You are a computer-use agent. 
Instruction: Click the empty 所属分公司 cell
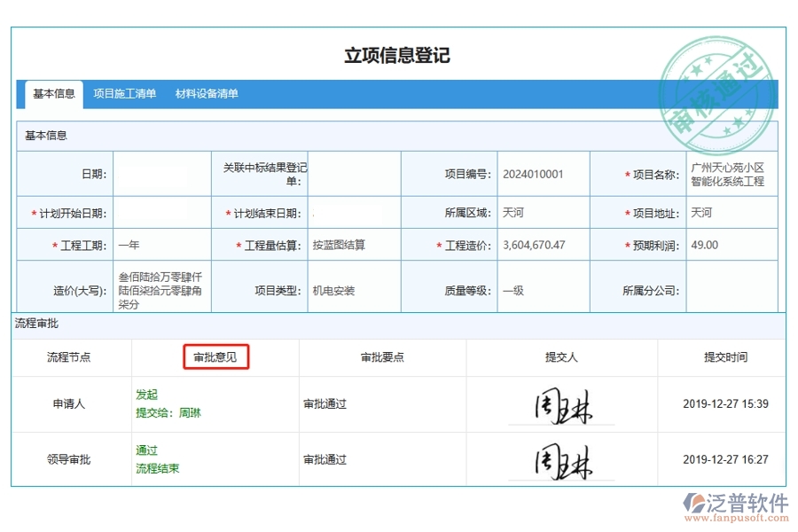[x=731, y=287]
